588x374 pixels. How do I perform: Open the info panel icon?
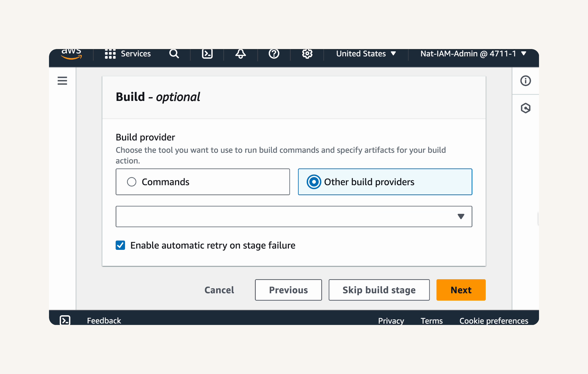pyautogui.click(x=525, y=81)
